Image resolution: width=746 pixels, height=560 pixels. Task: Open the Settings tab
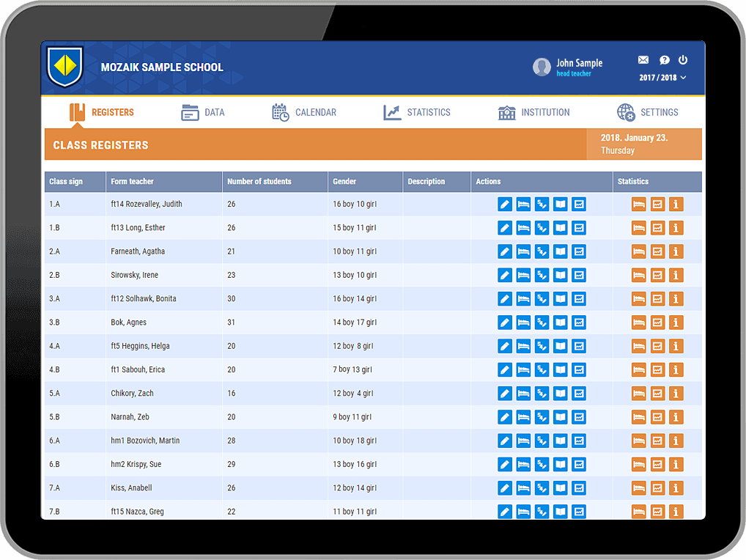click(x=648, y=112)
